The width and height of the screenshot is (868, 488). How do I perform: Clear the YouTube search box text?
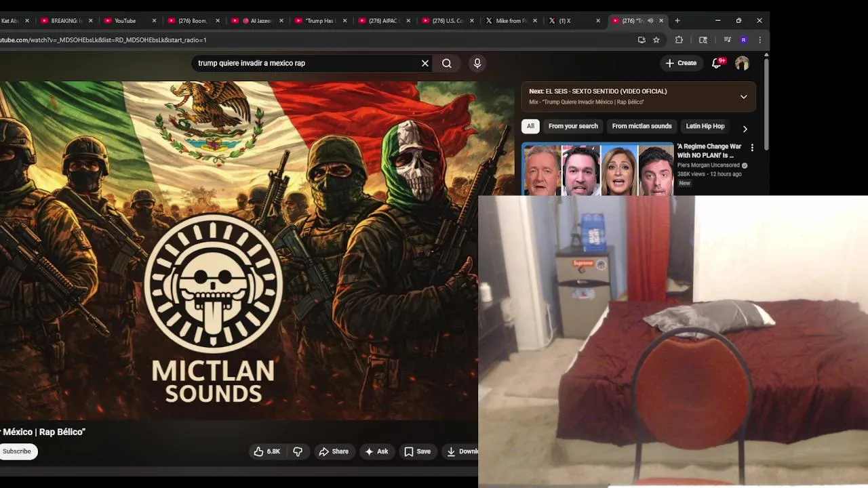click(425, 63)
